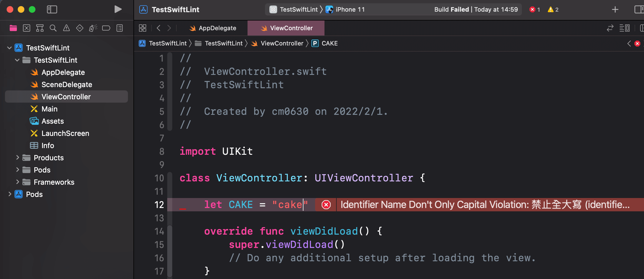Open the Find navigator magnifier icon
644x279 pixels.
tap(53, 28)
